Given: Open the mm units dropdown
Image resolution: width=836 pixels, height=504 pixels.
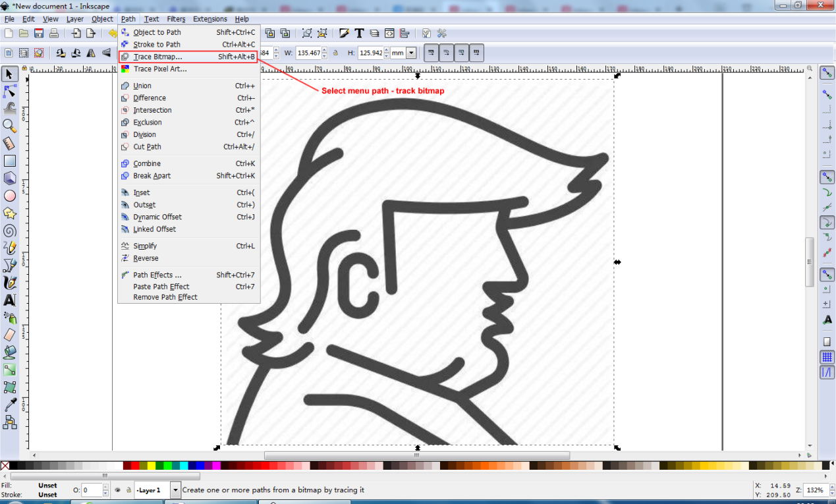Looking at the screenshot, I should (x=411, y=53).
